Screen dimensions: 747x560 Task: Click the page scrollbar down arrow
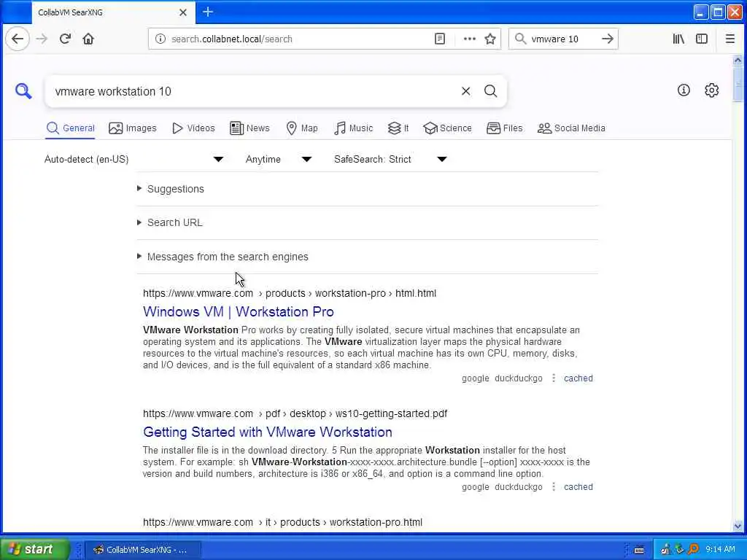(x=738, y=526)
